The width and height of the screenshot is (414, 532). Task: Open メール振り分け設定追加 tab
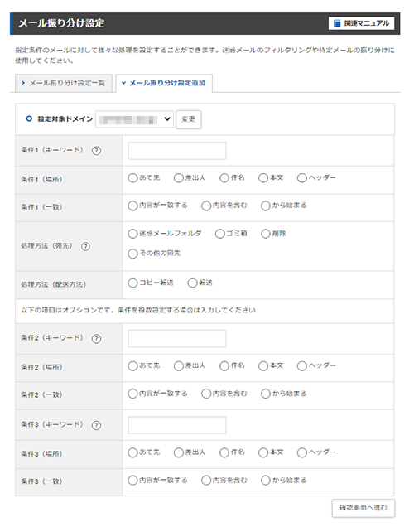click(164, 83)
